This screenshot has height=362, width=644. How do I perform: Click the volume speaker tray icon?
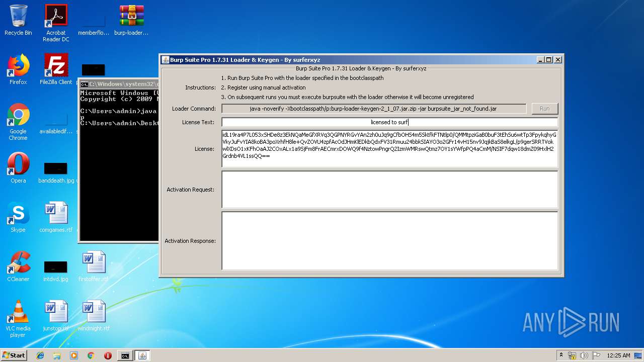tap(584, 355)
